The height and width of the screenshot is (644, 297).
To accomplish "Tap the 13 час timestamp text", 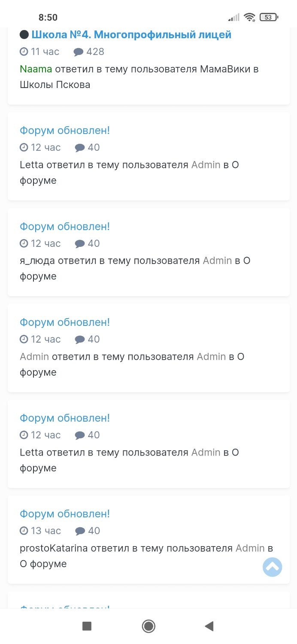I will (x=46, y=531).
